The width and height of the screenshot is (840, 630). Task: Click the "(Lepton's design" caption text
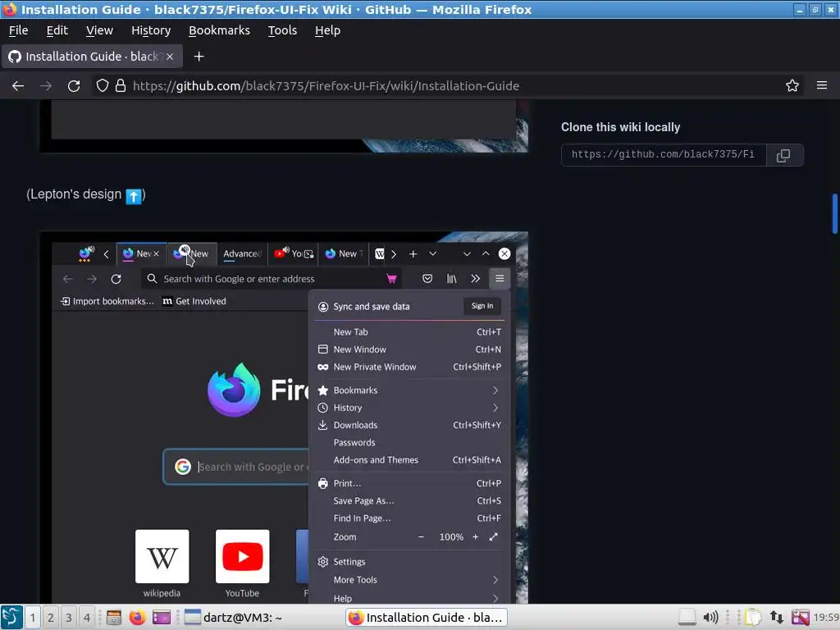[74, 194]
